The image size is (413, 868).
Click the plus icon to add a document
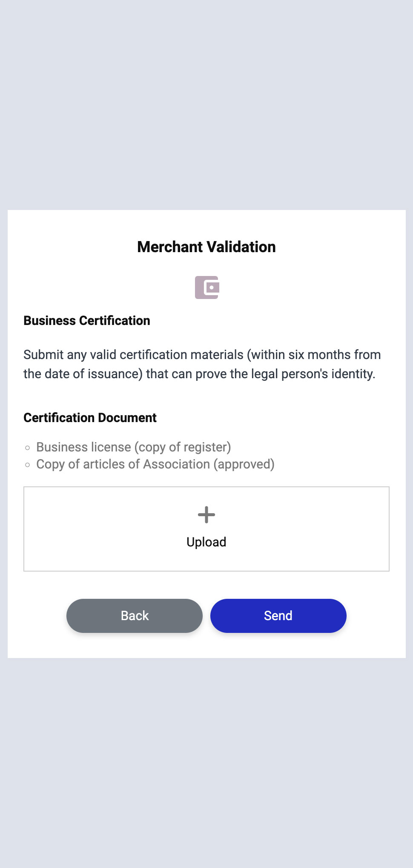pos(206,514)
